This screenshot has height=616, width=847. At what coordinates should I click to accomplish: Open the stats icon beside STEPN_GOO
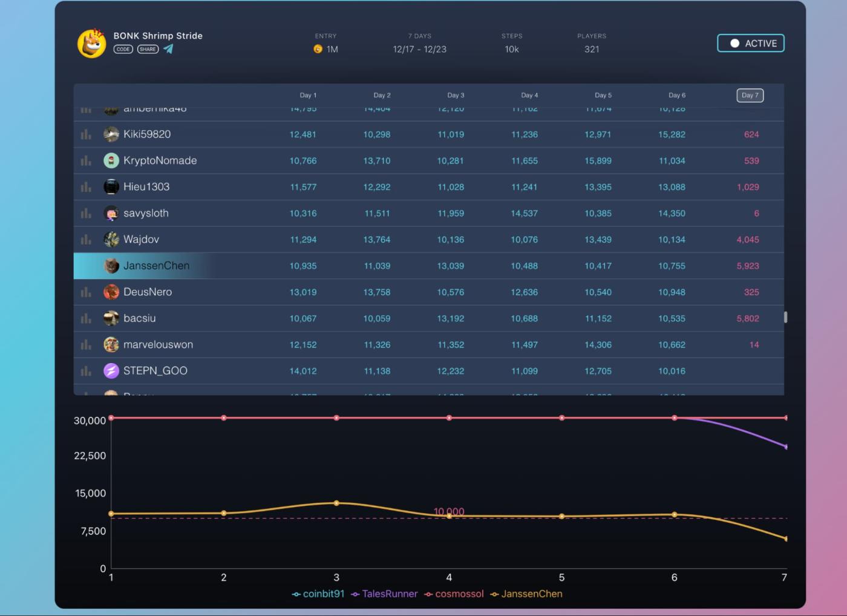(86, 370)
